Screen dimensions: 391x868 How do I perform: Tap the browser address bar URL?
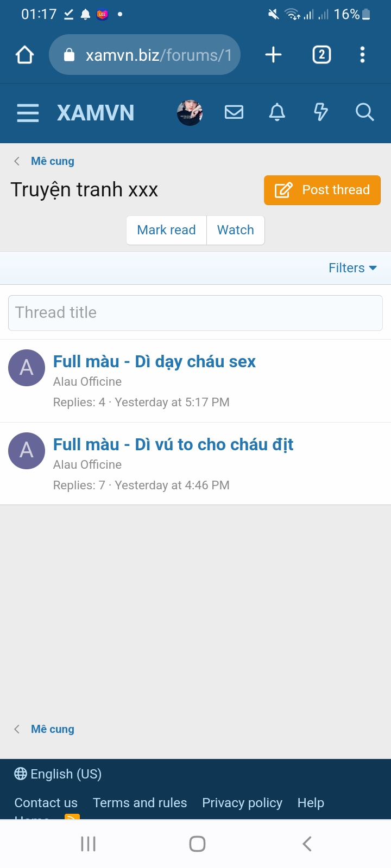click(157, 55)
